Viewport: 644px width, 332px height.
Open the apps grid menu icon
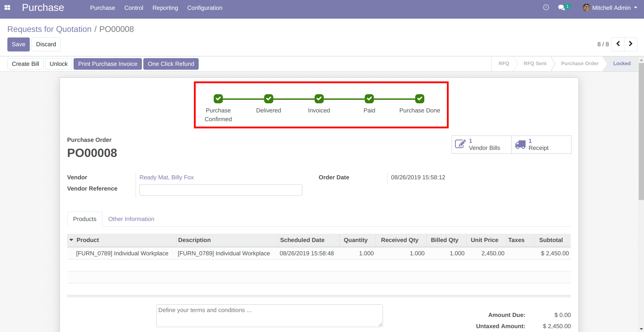click(x=7, y=8)
